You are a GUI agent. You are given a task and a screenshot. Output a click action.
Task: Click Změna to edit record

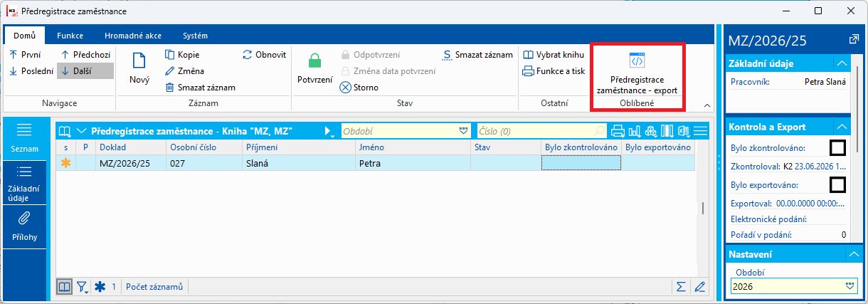[x=184, y=70]
